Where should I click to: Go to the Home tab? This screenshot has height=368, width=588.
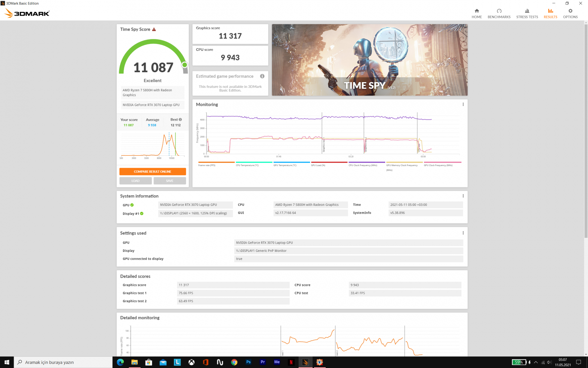[477, 14]
